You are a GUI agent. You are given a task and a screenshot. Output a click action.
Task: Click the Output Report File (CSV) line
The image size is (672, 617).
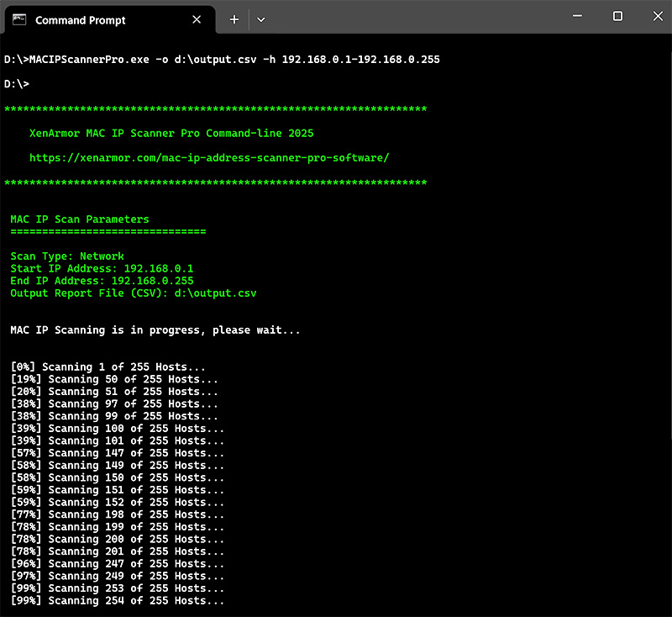click(134, 293)
